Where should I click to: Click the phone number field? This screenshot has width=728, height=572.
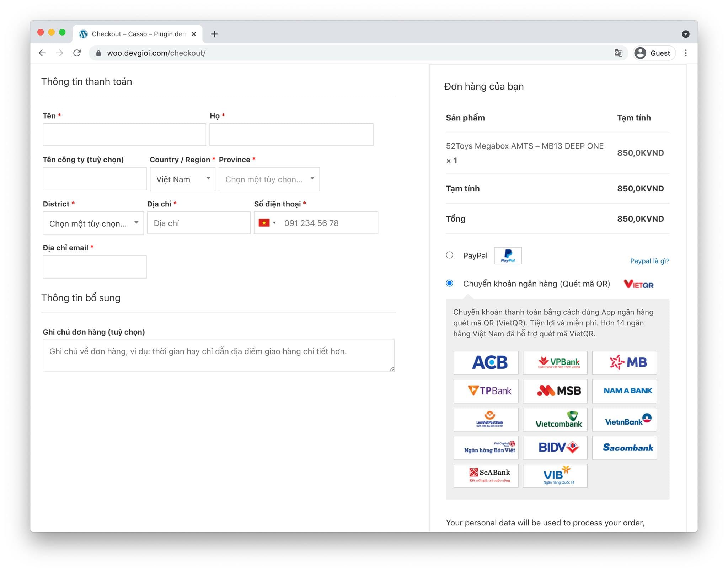[x=316, y=223]
